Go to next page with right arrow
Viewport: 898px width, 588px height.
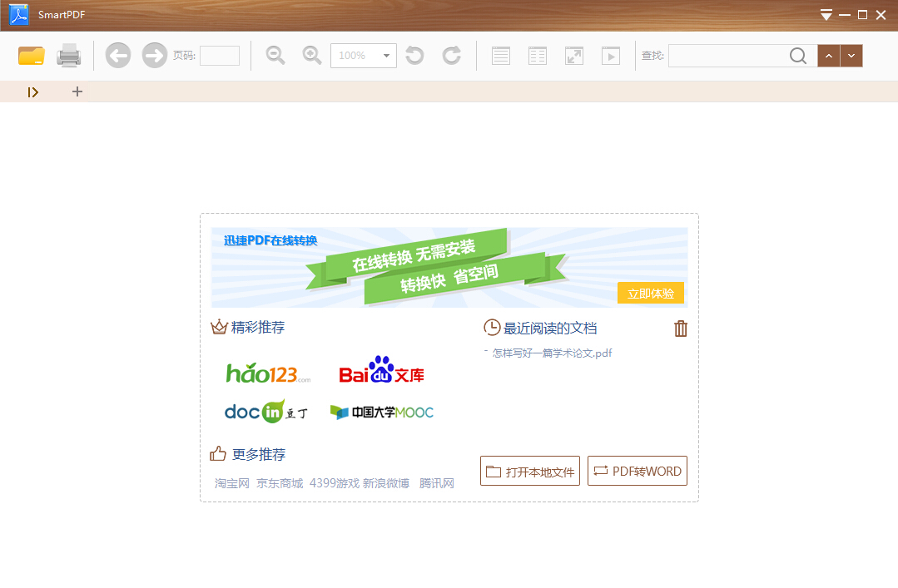[155, 56]
